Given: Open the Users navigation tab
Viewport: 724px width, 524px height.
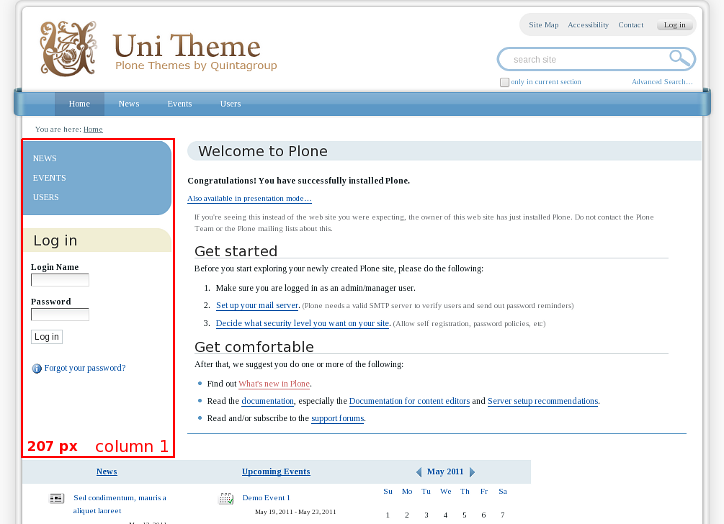Looking at the screenshot, I should coord(230,104).
